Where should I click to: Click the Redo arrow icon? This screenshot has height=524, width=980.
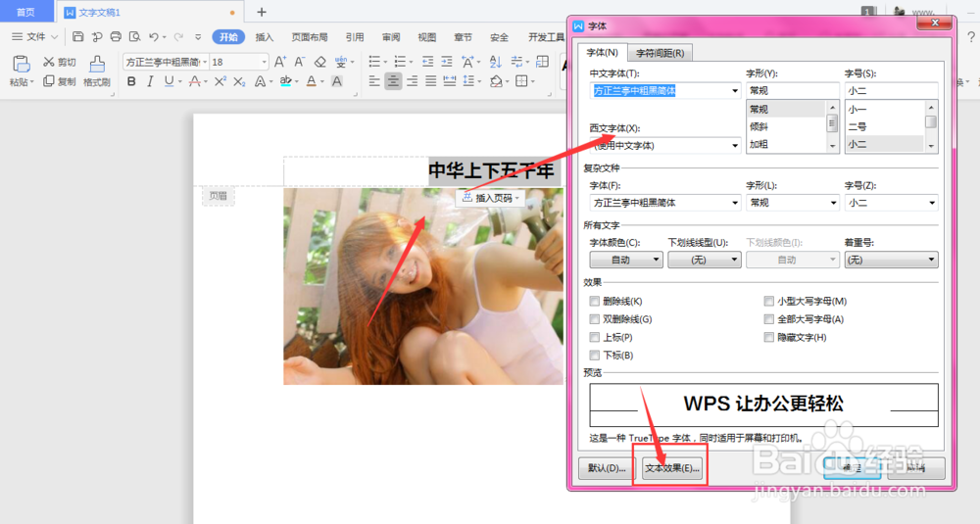point(178,37)
